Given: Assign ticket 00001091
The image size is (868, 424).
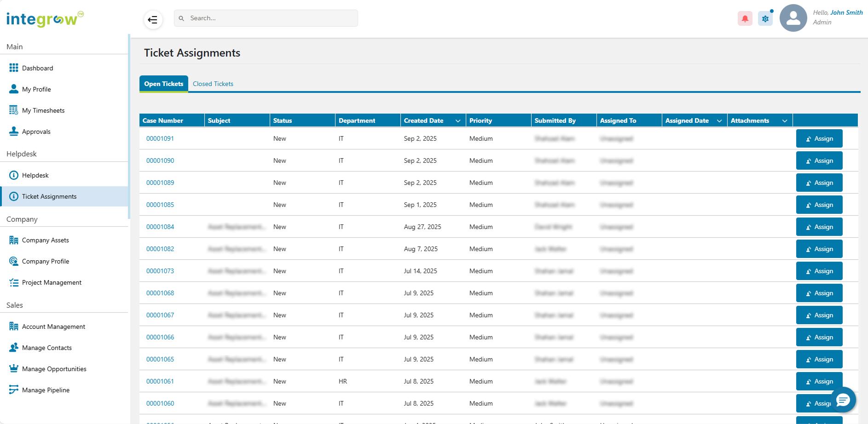Looking at the screenshot, I should 819,138.
